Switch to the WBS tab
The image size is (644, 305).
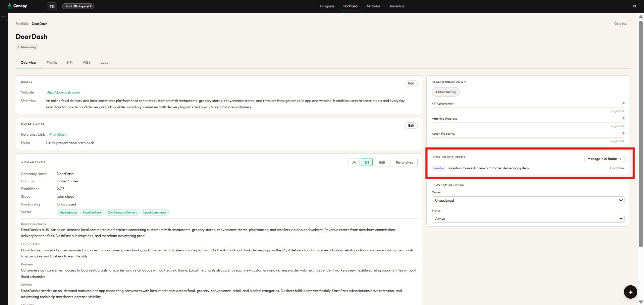click(87, 63)
